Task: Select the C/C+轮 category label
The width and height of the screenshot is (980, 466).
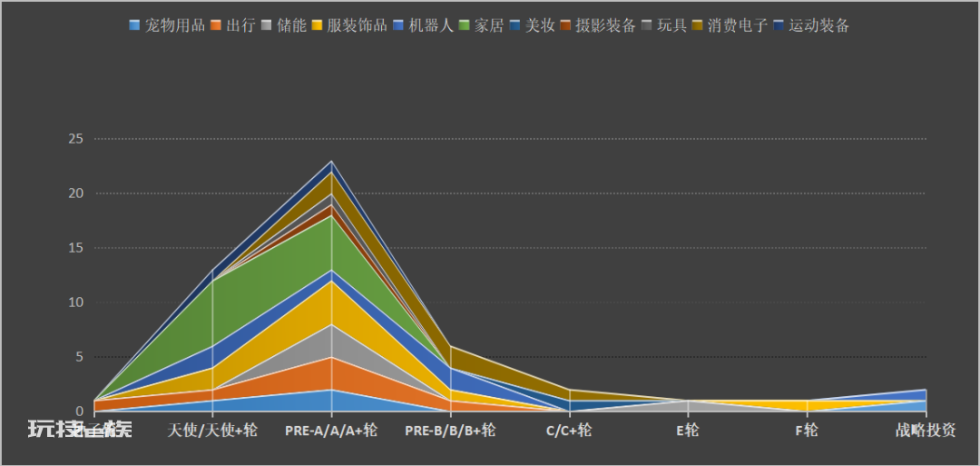Action: tap(569, 431)
